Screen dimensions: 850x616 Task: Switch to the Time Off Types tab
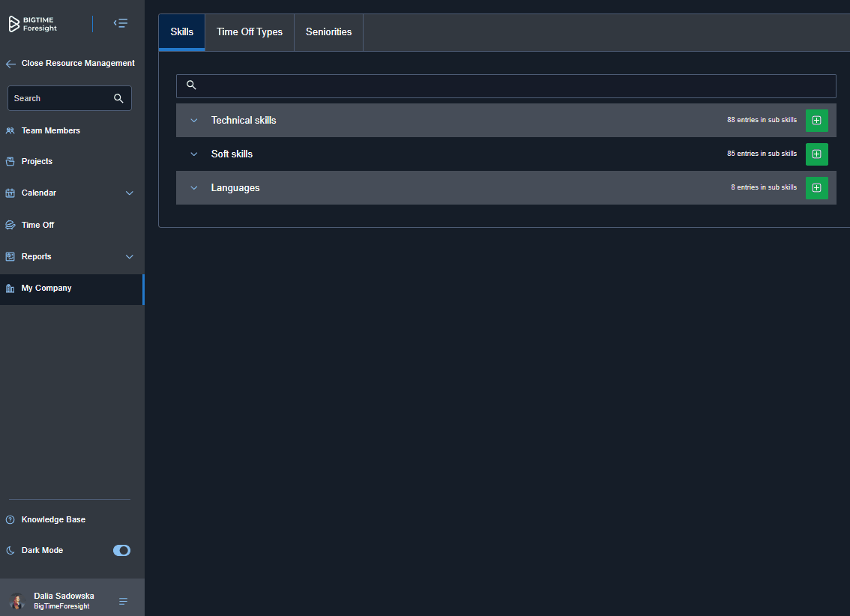(x=250, y=32)
